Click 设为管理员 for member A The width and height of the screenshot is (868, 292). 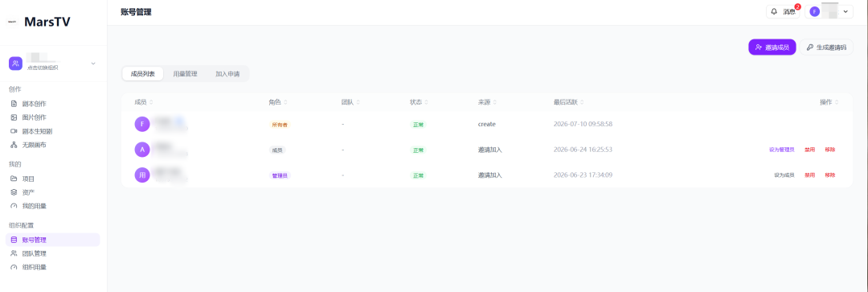[782, 150]
